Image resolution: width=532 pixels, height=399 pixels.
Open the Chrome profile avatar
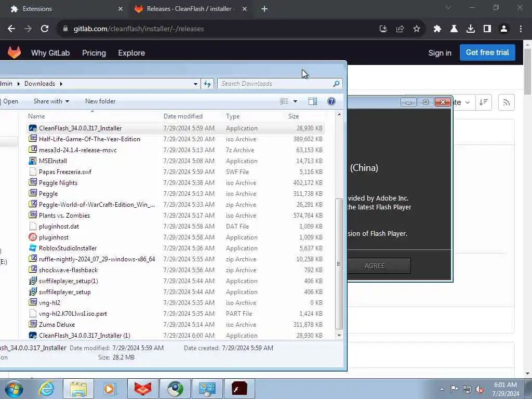(x=504, y=29)
